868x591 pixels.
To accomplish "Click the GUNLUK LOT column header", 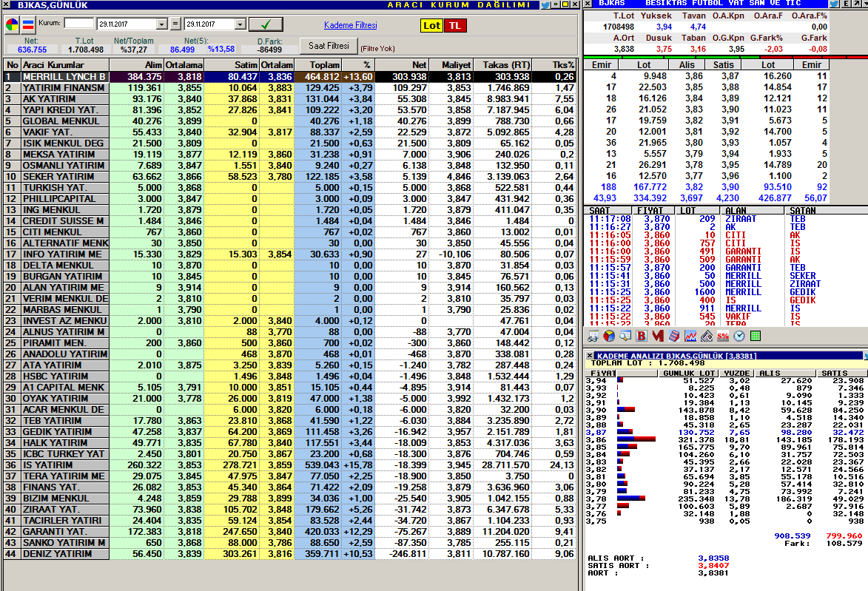I will [x=689, y=374].
